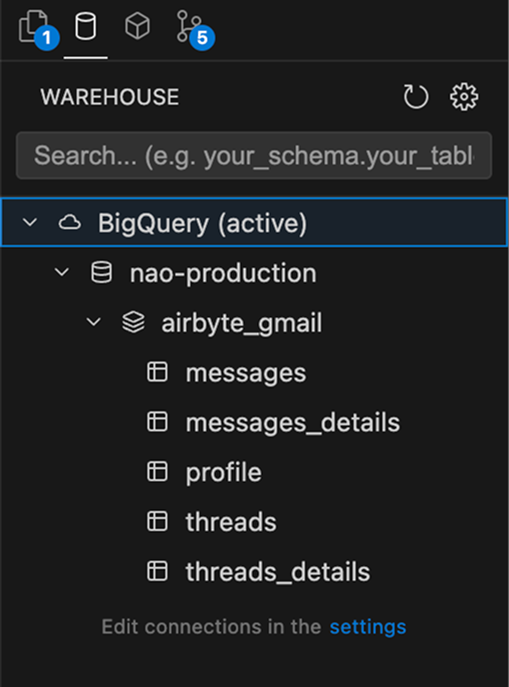Select the warehouse database cylinder tab icon
The height and width of the screenshot is (687, 509).
(85, 26)
